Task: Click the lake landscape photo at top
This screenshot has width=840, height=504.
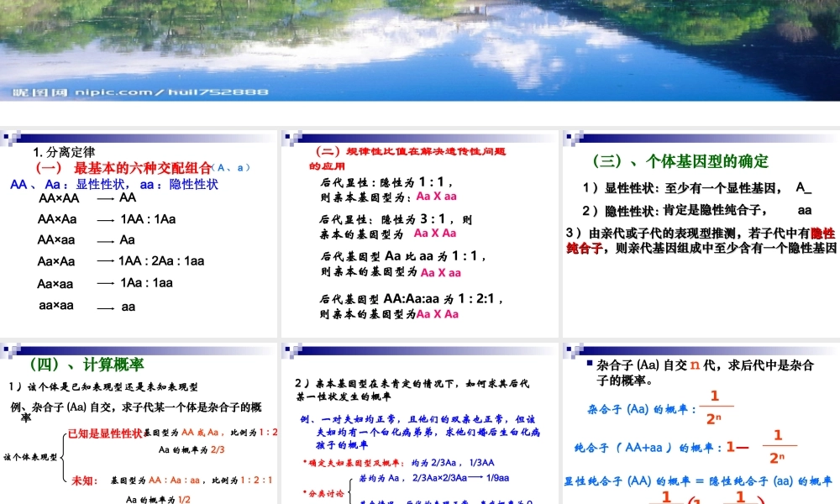Action: point(420,50)
